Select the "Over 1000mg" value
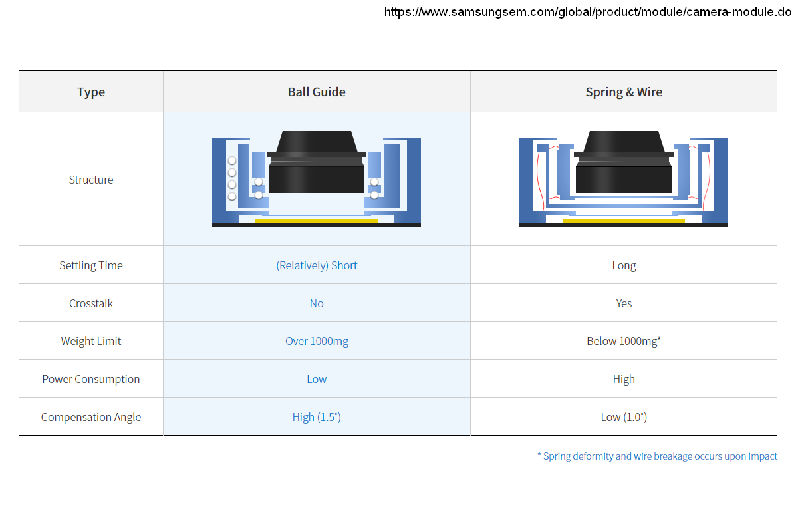The image size is (798, 532). (x=317, y=341)
